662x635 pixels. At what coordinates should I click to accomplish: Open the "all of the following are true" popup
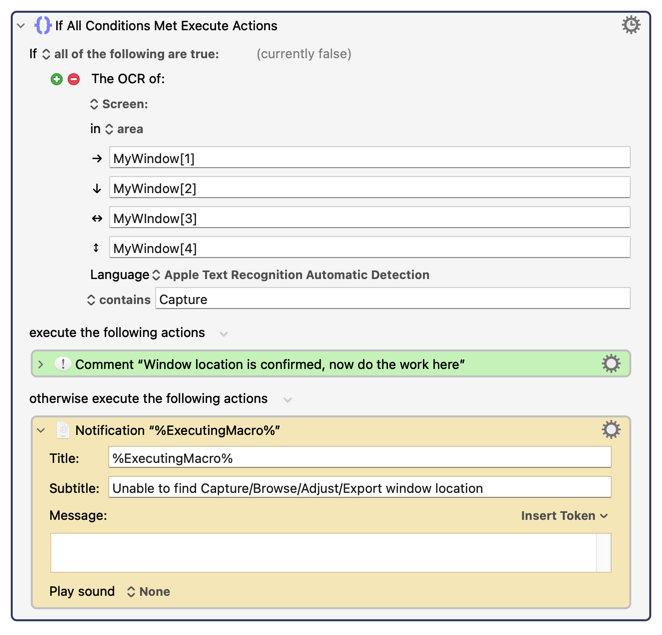point(131,54)
